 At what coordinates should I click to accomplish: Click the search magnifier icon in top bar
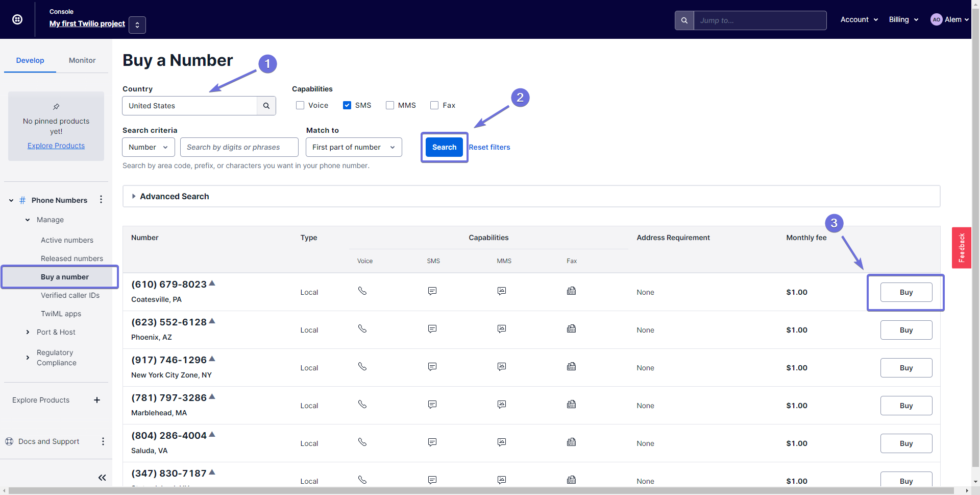pos(684,20)
